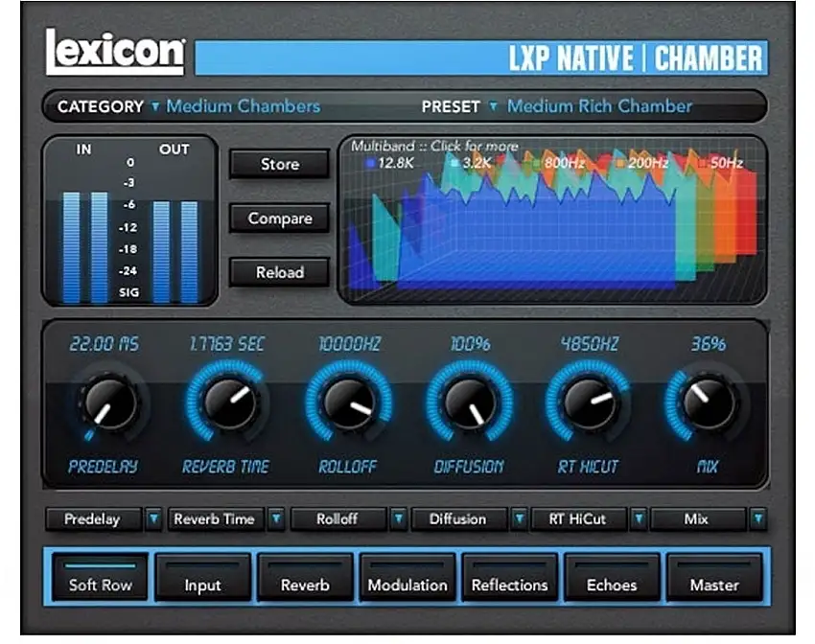This screenshot has height=644, width=815.
Task: Click the Reload button
Action: tap(280, 272)
